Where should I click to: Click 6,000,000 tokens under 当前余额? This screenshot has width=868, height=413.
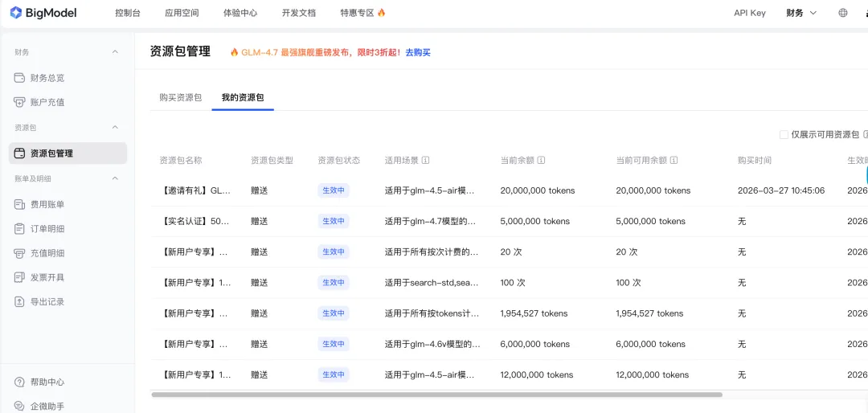click(x=534, y=344)
